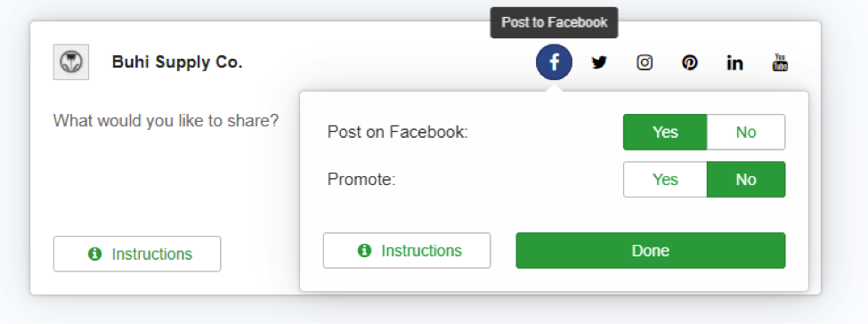This screenshot has height=324, width=868.
Task: Click the 'Post to Facebook' tooltip
Action: click(x=554, y=23)
